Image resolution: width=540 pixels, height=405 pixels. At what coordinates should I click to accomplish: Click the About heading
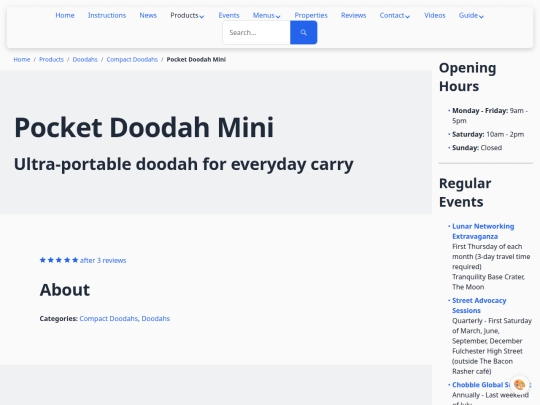(65, 290)
